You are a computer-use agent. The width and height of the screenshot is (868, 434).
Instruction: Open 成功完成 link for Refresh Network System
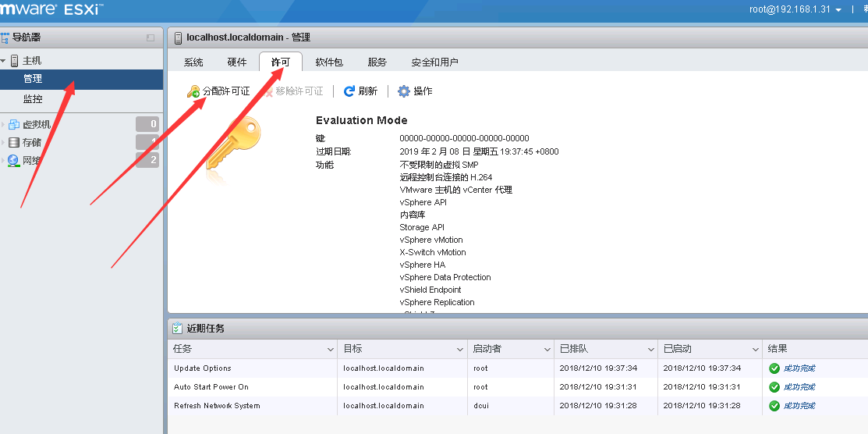pos(799,406)
